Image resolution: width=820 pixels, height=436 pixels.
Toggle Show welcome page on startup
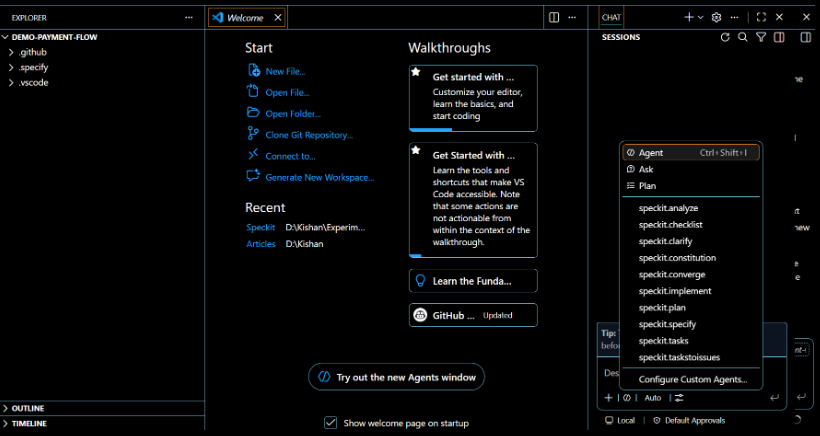coord(330,423)
